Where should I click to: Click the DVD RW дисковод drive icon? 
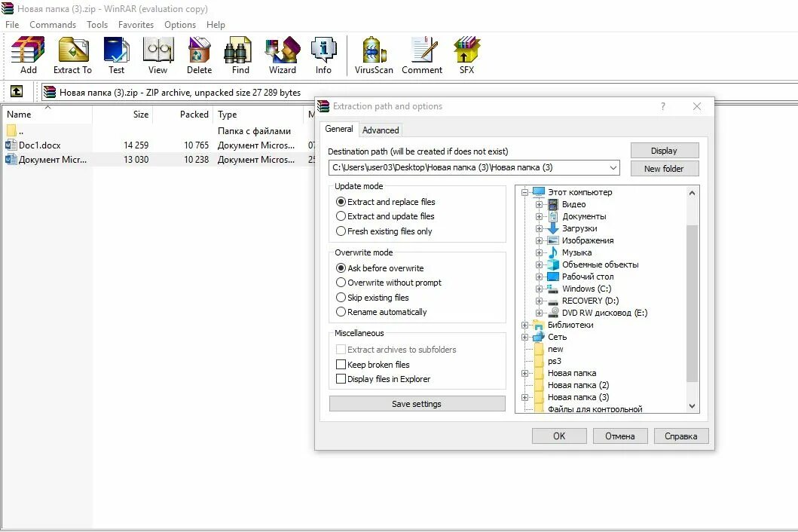coord(553,313)
